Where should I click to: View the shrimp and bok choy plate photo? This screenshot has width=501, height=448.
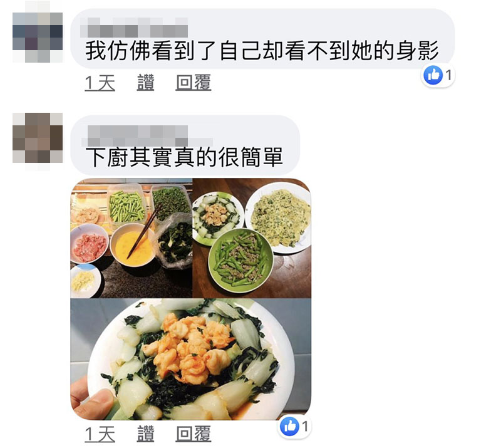click(191, 360)
